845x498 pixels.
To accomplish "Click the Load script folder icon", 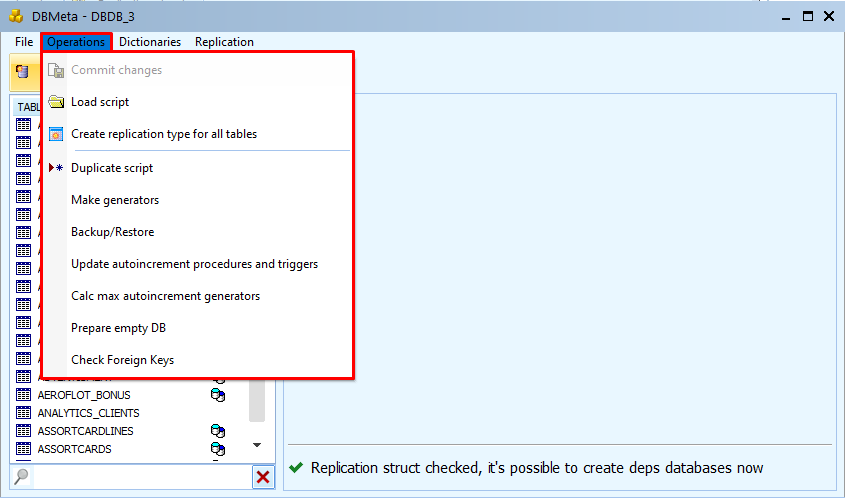I will (56, 102).
